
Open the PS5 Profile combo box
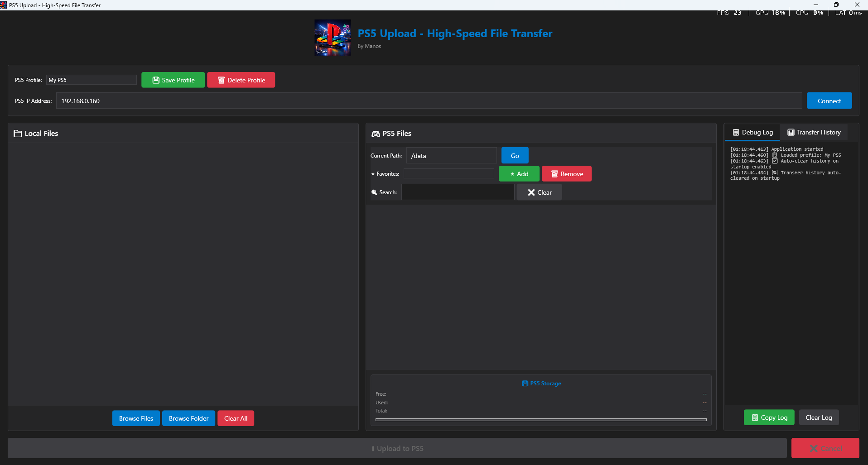pos(91,80)
